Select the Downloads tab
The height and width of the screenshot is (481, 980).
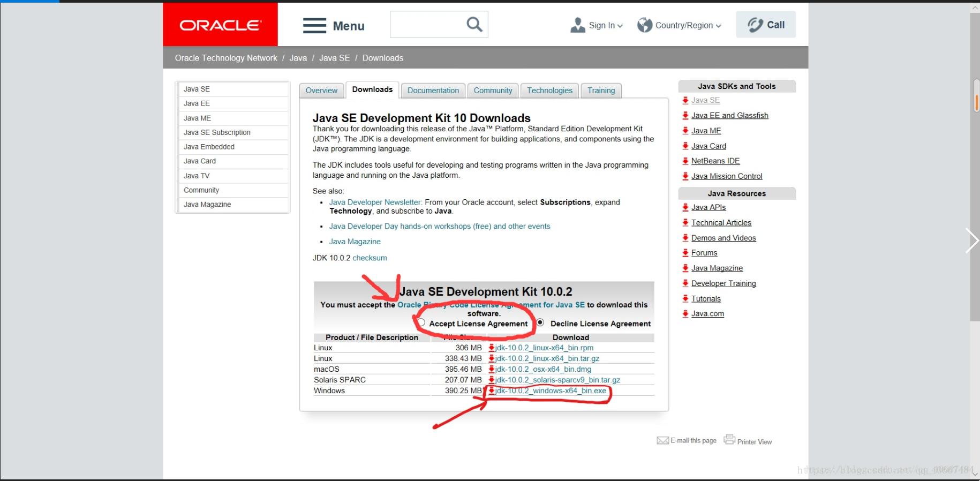[372, 89]
